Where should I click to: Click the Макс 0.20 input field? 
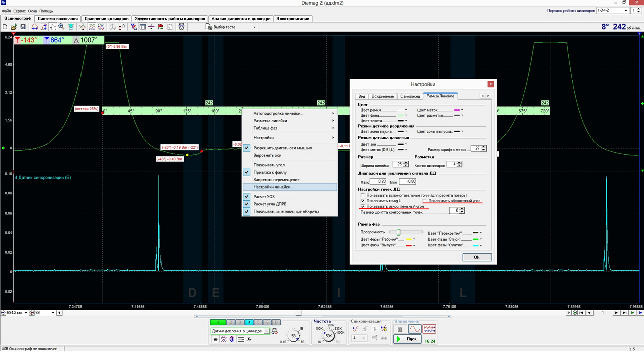[x=378, y=181]
